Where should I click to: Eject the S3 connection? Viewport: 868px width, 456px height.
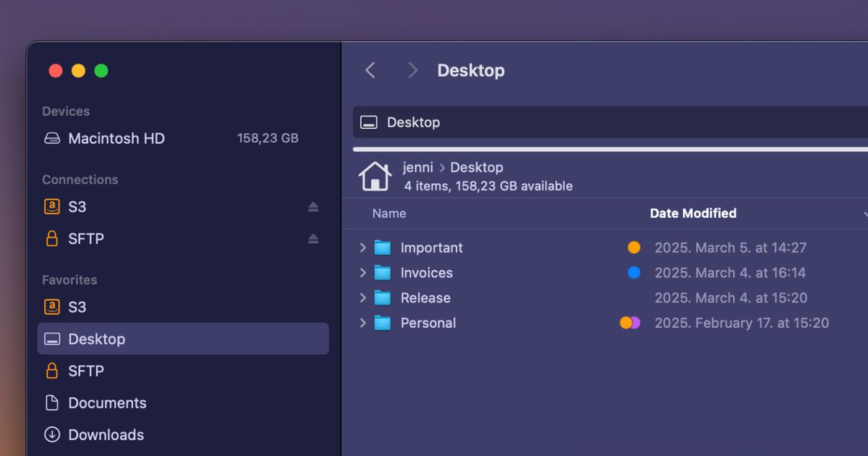click(x=313, y=207)
